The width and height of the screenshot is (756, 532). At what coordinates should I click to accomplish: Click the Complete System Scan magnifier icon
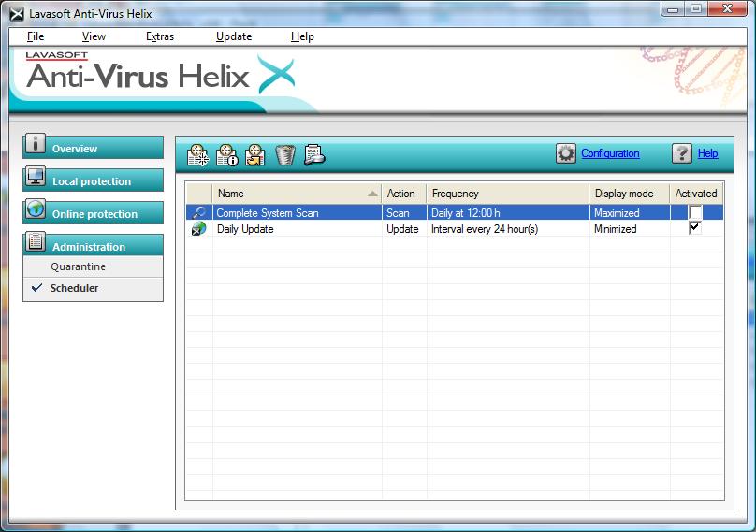[198, 213]
